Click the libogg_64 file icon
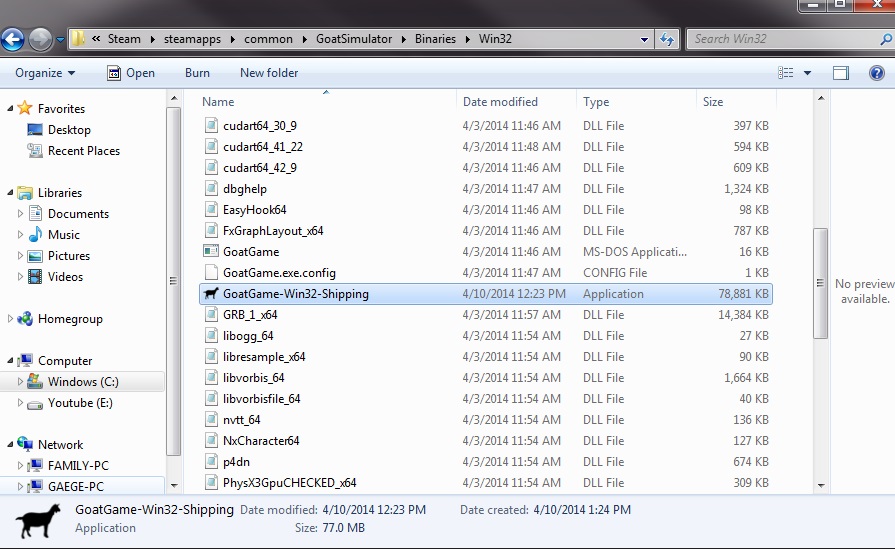 (x=211, y=336)
